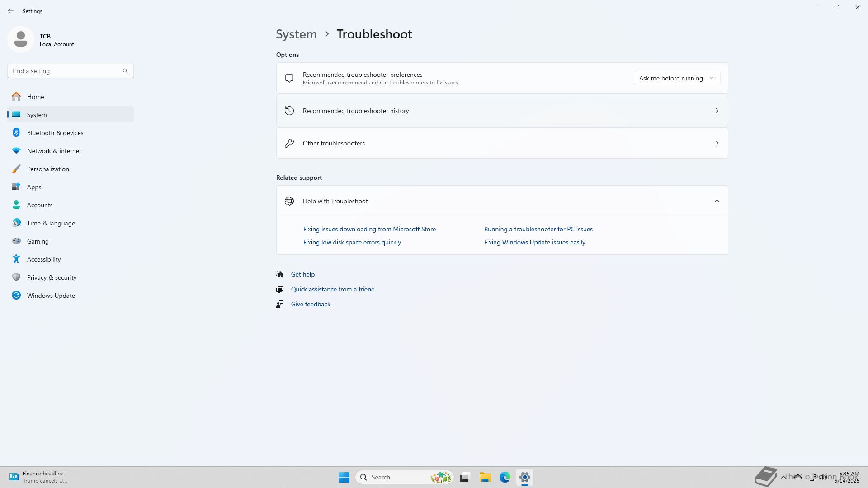Open Ask me before running dropdown
The width and height of the screenshot is (868, 488).
[x=676, y=78]
